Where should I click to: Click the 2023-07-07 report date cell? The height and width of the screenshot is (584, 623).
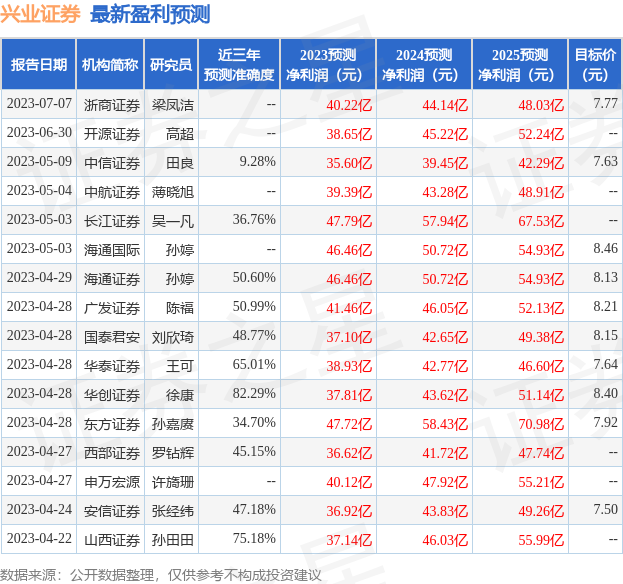(x=39, y=104)
